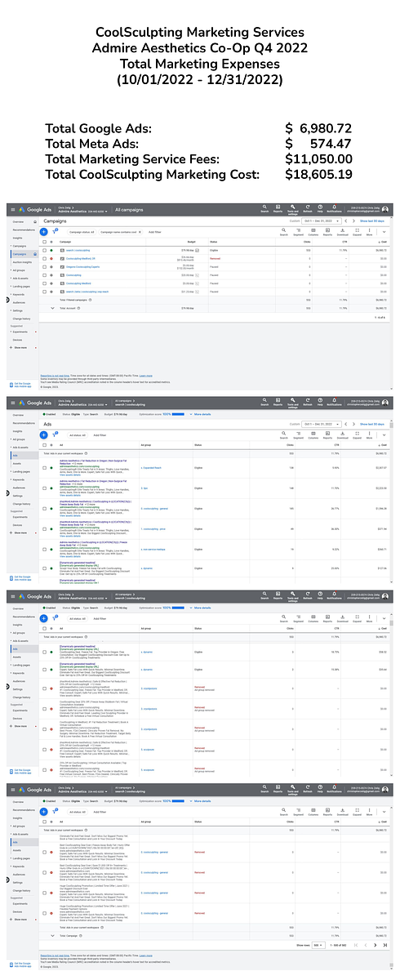400x980 pixels.
Task: Expand the Total: Campaign row near pagination footer
Action: (x=53, y=935)
